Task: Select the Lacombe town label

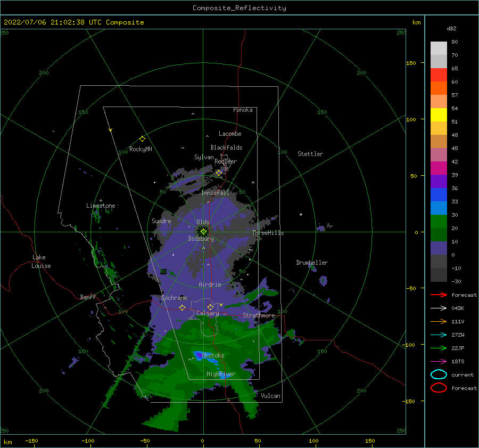Action: point(230,134)
